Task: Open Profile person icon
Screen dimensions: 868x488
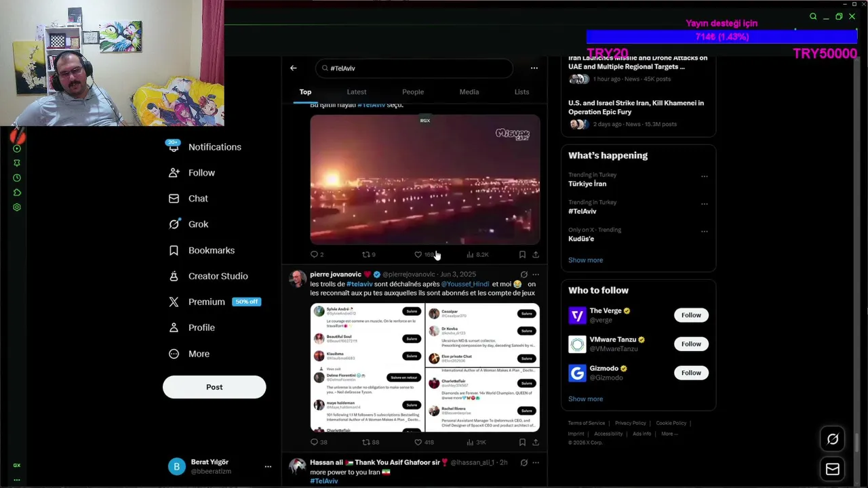Action: pyautogui.click(x=174, y=327)
